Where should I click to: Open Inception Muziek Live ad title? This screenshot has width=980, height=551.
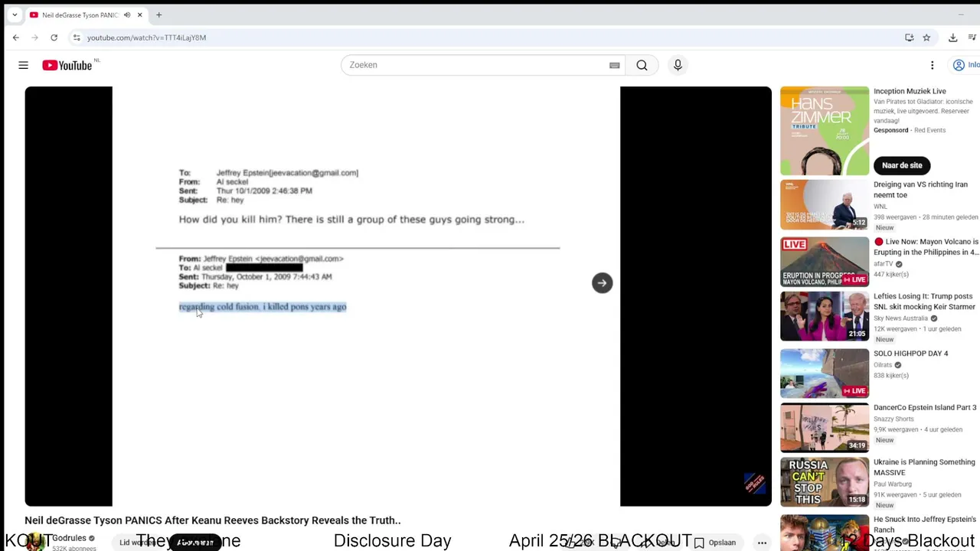pos(910,91)
